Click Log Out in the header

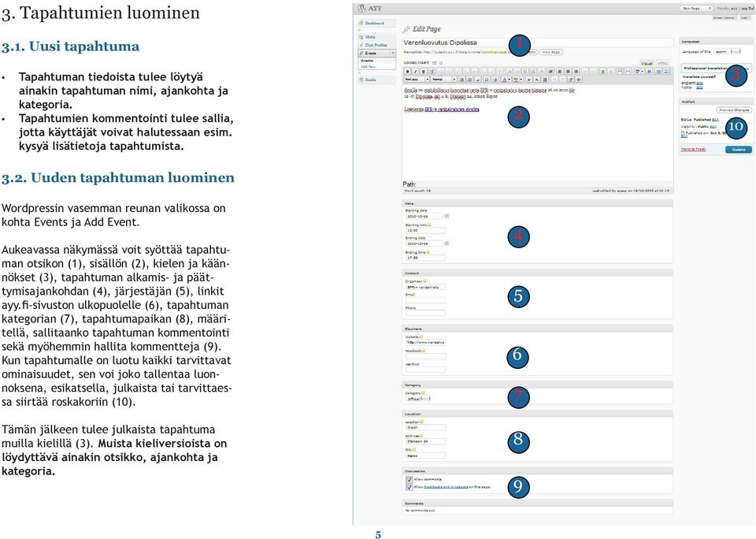[x=748, y=8]
